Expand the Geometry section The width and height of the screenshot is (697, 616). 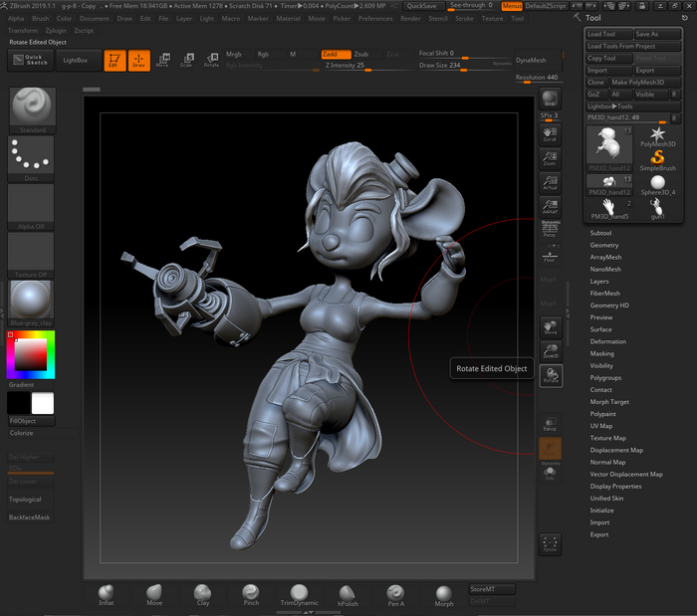coord(604,245)
